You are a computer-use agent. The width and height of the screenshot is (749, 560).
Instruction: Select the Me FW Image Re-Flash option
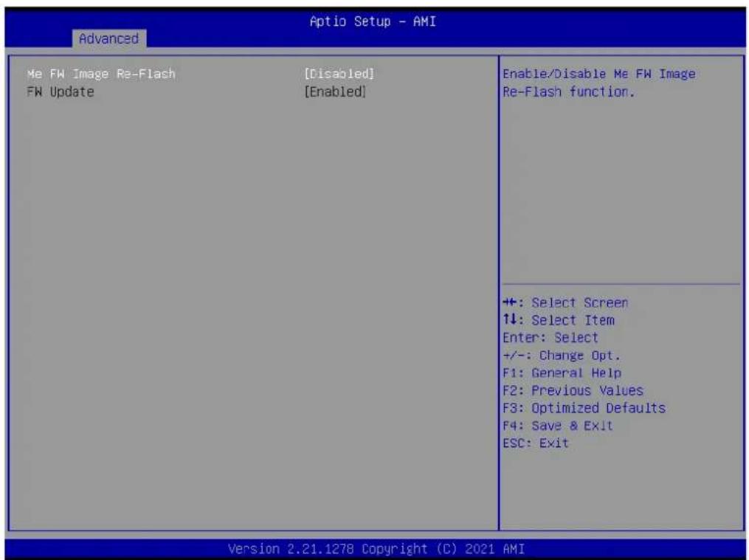[101, 74]
